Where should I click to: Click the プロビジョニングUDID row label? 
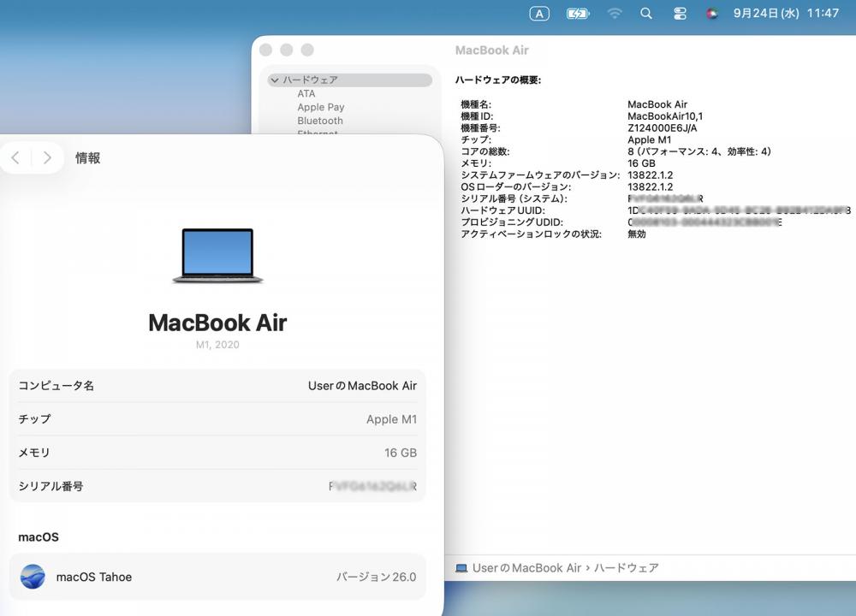[x=512, y=222]
